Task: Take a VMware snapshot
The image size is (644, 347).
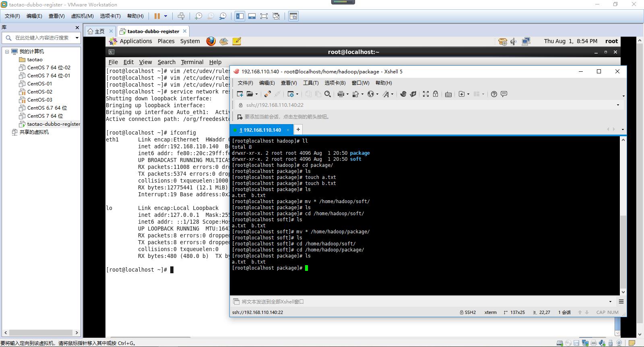Action: [198, 16]
